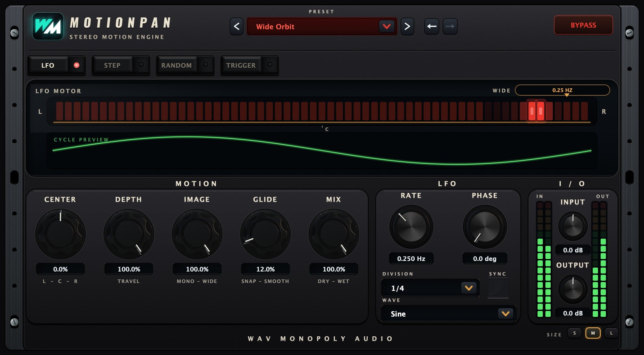
Task: Click the CENTER 0.0% value field
Action: pyautogui.click(x=60, y=269)
